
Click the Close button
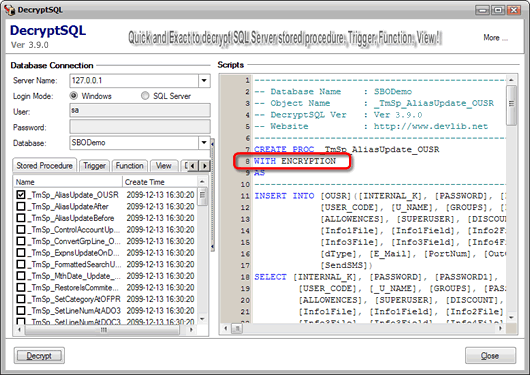click(490, 355)
